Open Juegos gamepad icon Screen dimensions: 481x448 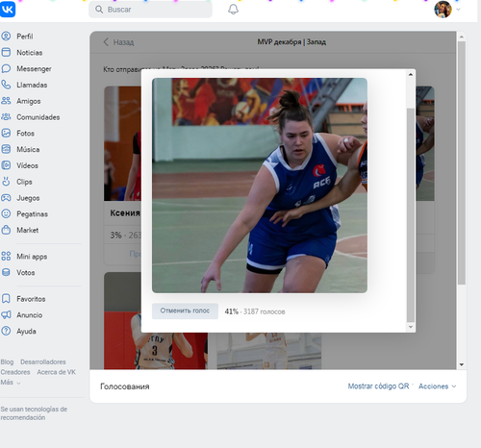coord(6,198)
